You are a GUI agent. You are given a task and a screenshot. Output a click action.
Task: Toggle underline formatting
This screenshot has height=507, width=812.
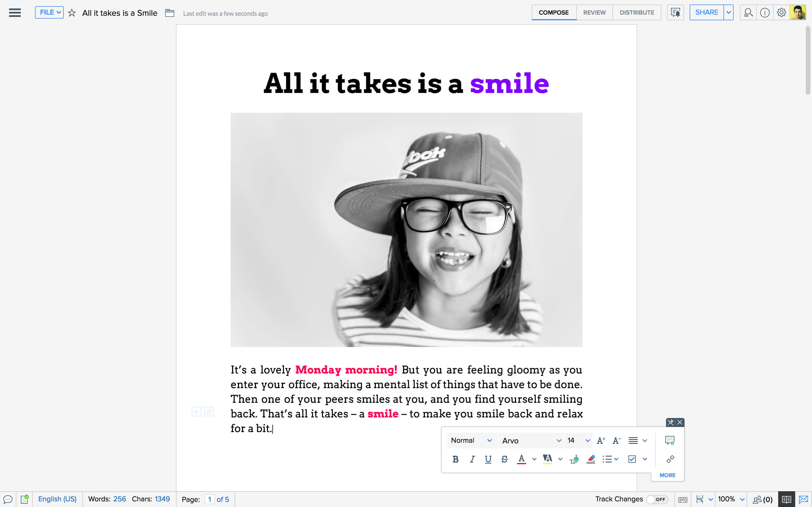[488, 459]
